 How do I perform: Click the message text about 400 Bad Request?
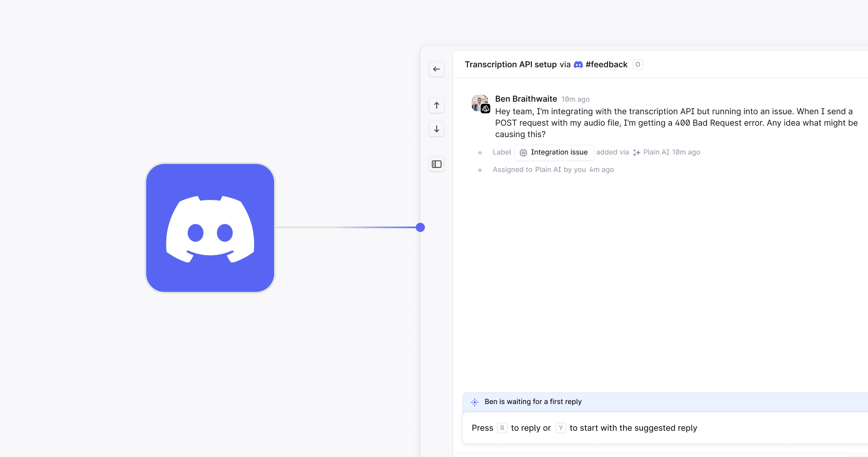(x=676, y=123)
